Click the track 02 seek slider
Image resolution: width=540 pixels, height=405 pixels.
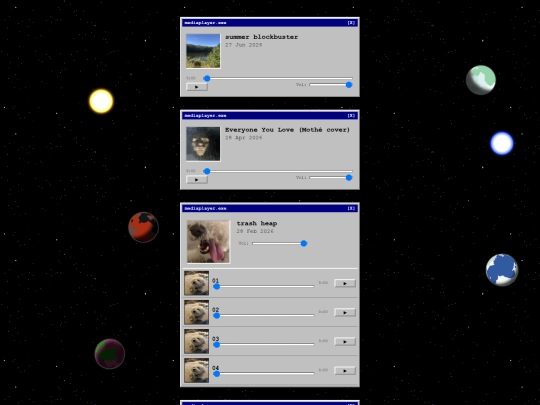[x=264, y=315]
